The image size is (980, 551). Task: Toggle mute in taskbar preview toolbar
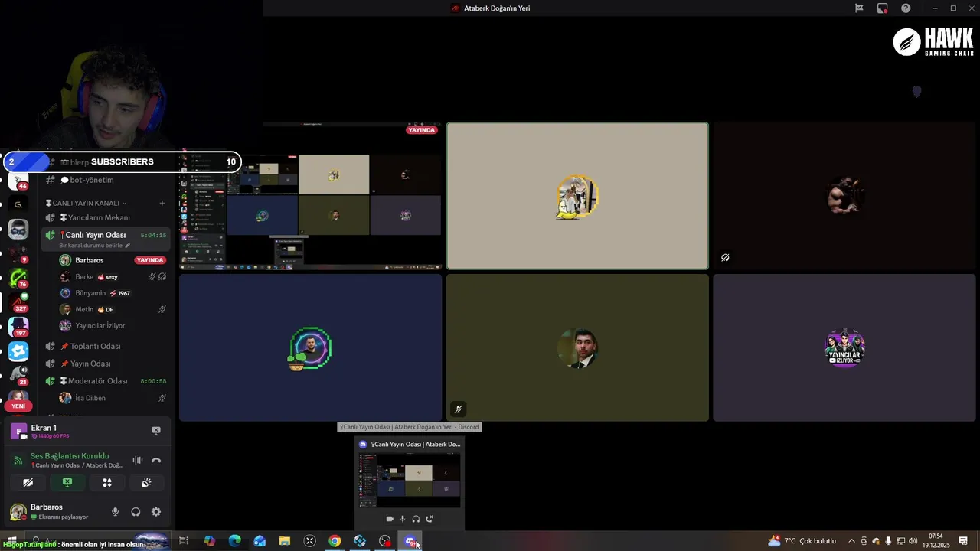tap(403, 519)
